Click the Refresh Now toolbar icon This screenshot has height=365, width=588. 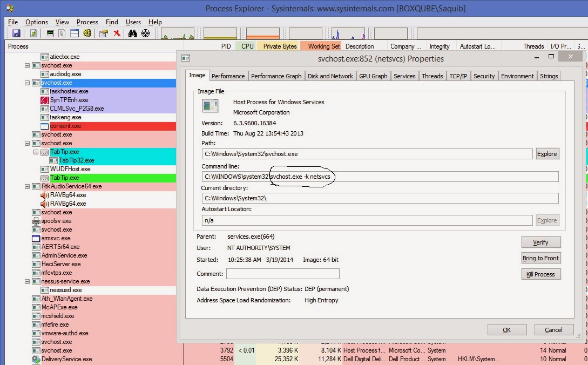[32, 32]
